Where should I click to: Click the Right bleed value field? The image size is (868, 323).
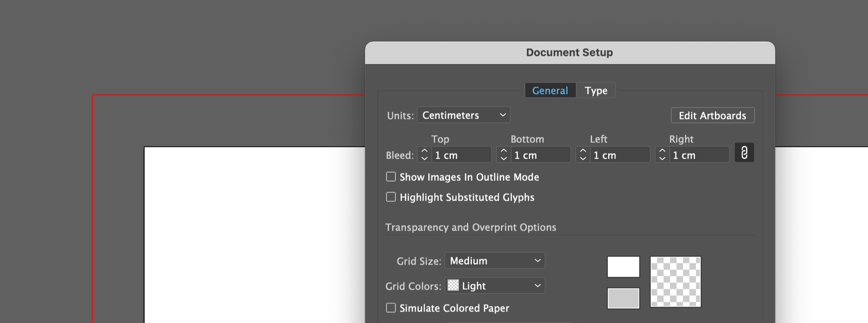point(699,155)
